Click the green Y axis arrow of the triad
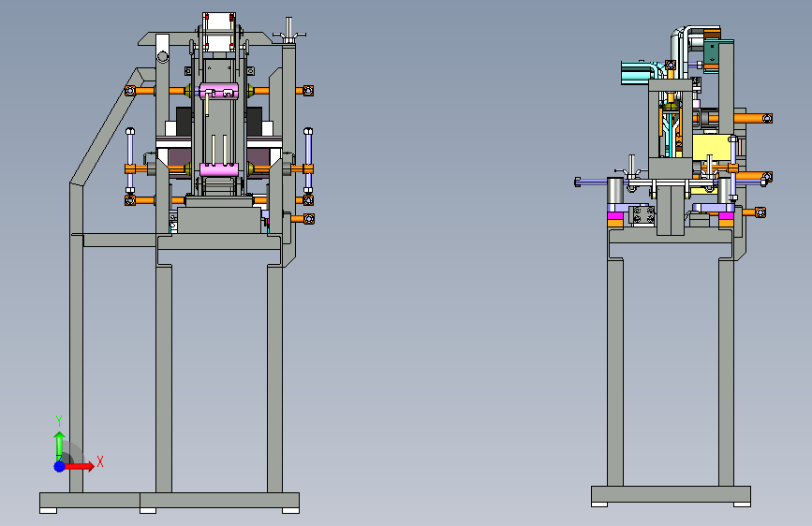 point(60,446)
